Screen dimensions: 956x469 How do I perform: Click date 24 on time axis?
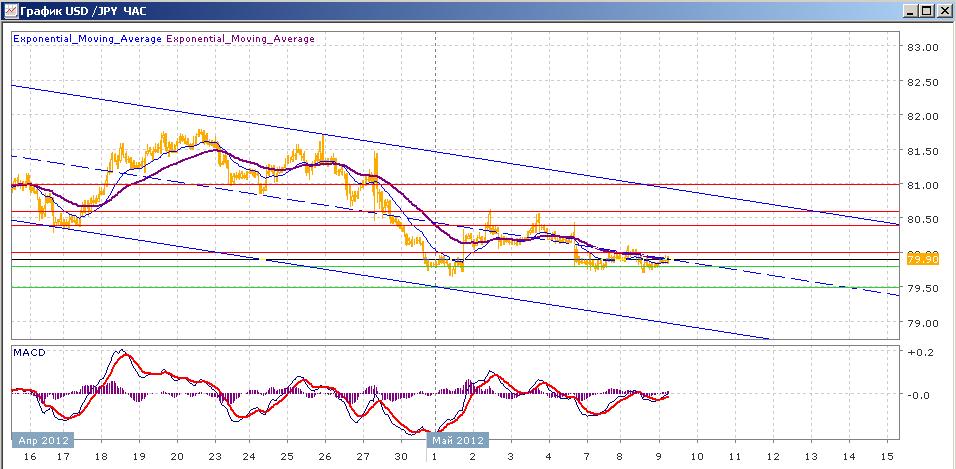click(x=250, y=456)
